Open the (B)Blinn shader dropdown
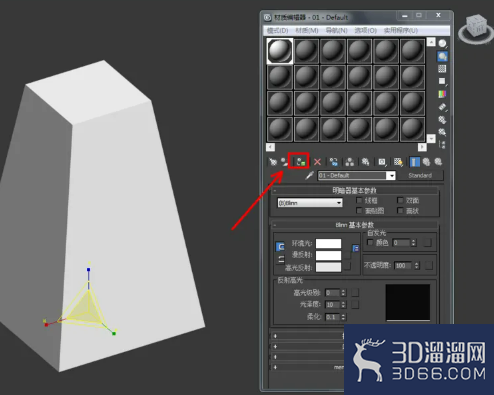Image resolution: width=494 pixels, height=395 pixels. (x=310, y=203)
